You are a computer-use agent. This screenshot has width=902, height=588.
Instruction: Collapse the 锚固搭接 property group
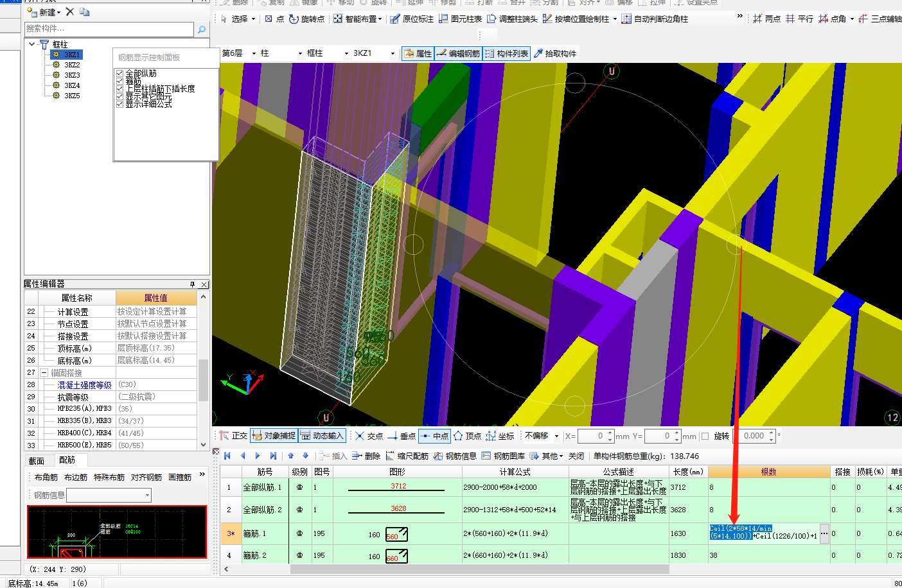pyautogui.click(x=44, y=373)
